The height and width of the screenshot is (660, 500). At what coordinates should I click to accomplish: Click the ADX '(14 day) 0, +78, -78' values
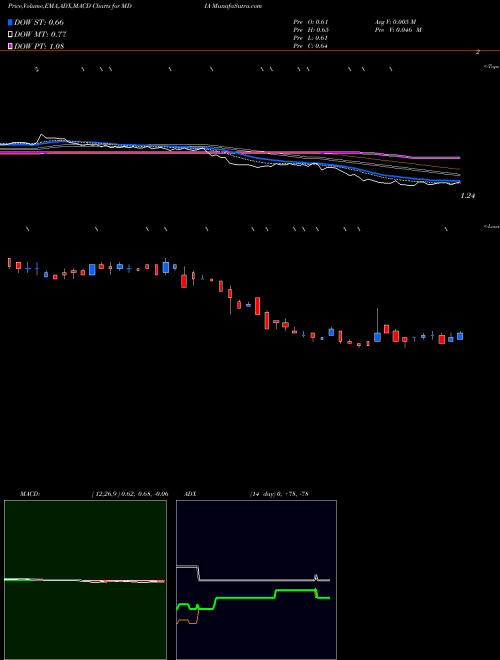click(278, 494)
